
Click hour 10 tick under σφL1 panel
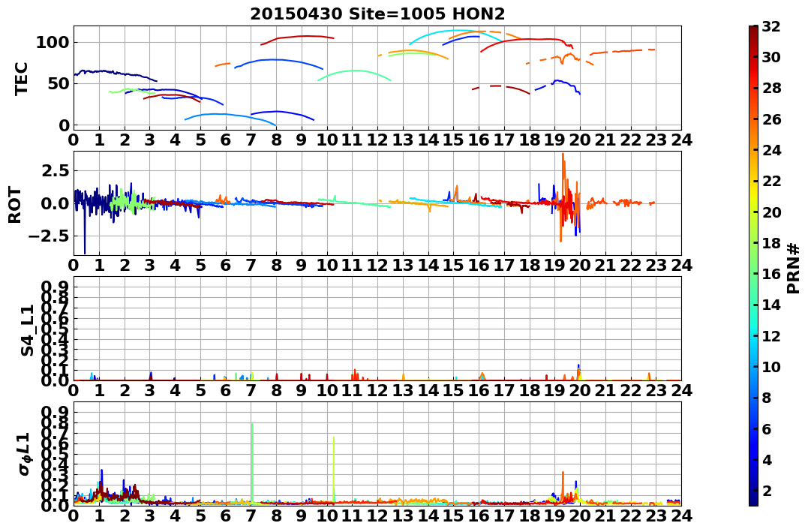pyautogui.click(x=327, y=515)
